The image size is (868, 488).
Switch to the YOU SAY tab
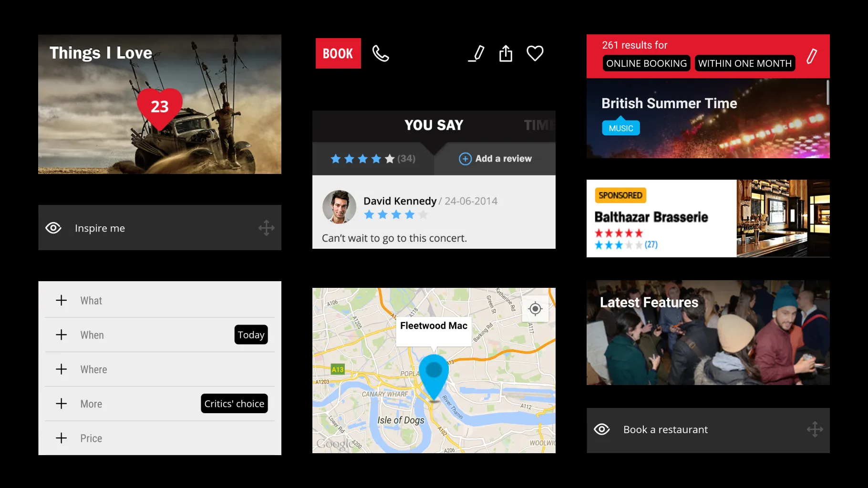[x=434, y=125]
